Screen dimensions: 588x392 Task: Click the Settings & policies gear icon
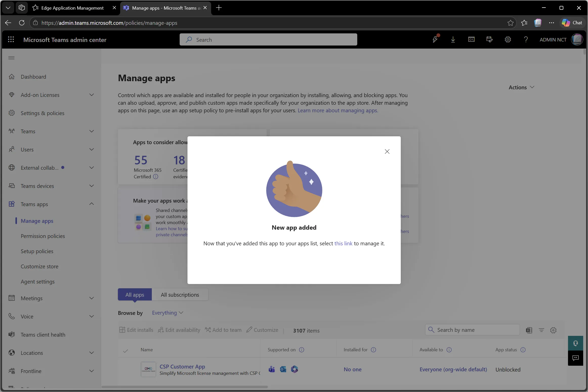coord(12,113)
